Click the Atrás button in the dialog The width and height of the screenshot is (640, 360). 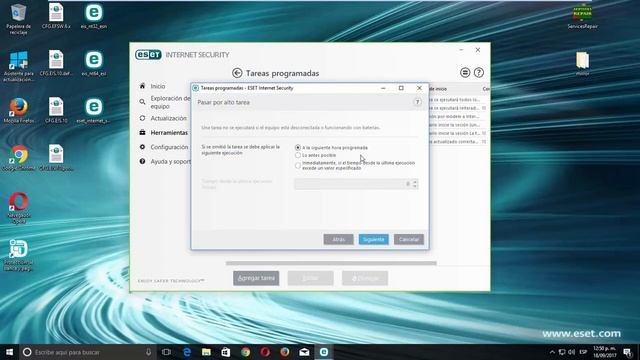click(x=338, y=239)
